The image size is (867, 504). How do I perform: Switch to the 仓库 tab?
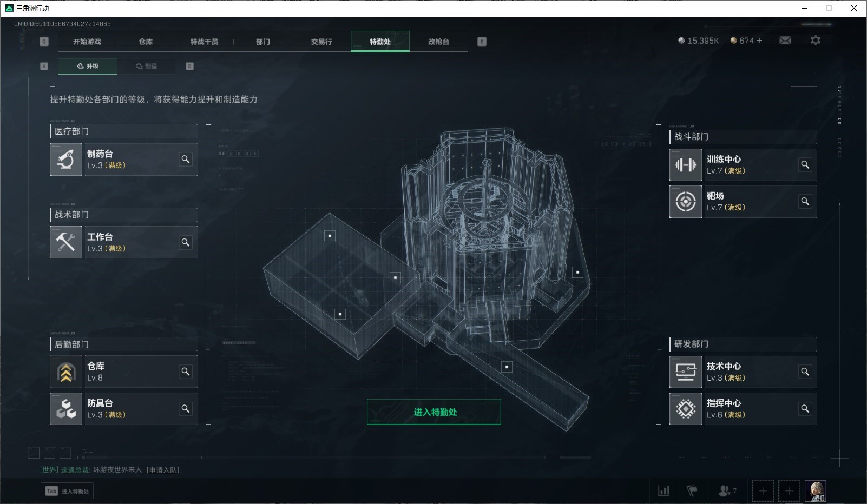coord(146,42)
